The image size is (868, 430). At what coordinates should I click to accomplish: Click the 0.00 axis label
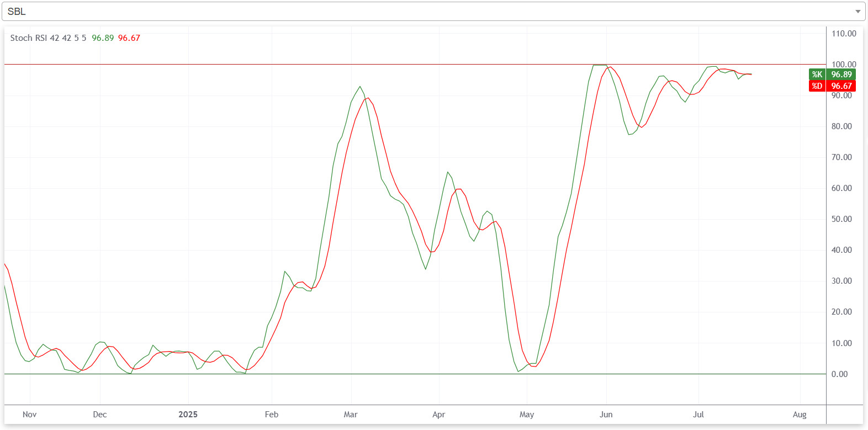coord(839,374)
